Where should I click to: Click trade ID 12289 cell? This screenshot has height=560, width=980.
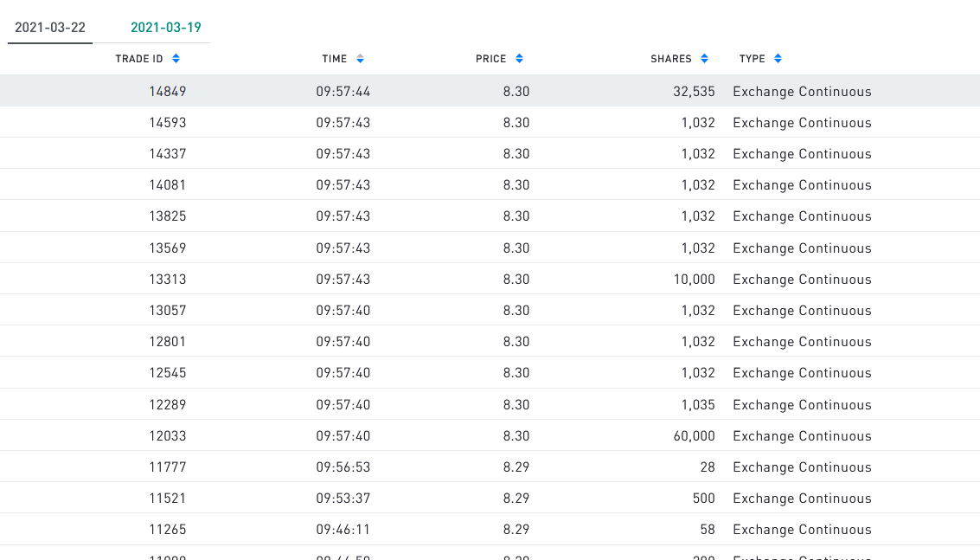pos(168,405)
